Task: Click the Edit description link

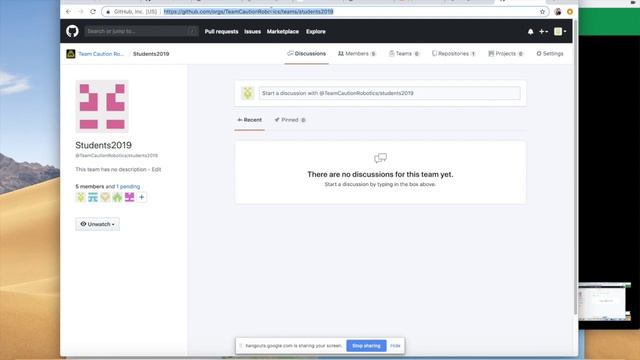Action: tap(156, 169)
